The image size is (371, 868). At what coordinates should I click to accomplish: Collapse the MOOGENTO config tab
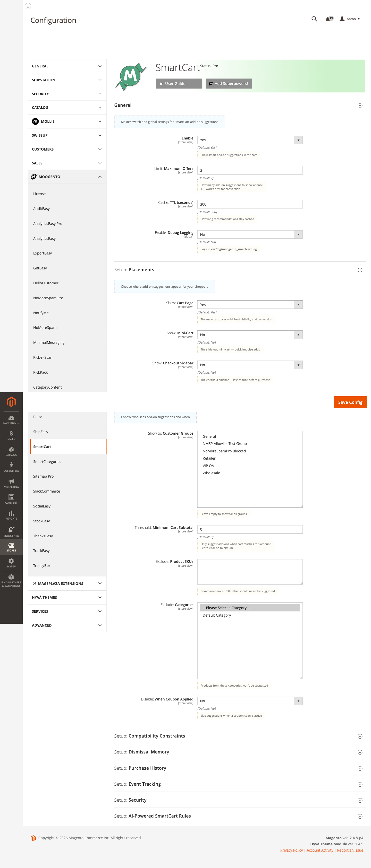point(67,177)
